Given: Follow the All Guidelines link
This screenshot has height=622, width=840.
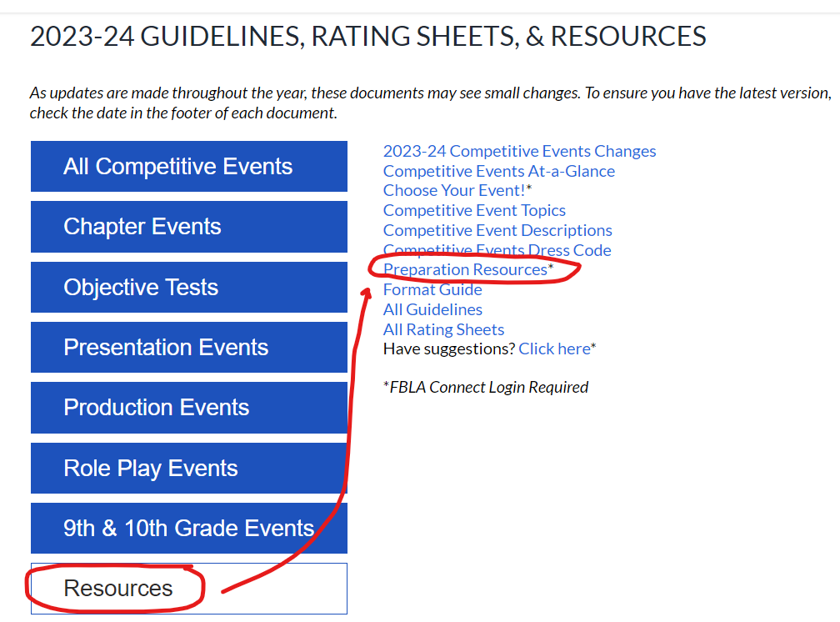Looking at the screenshot, I should (432, 309).
